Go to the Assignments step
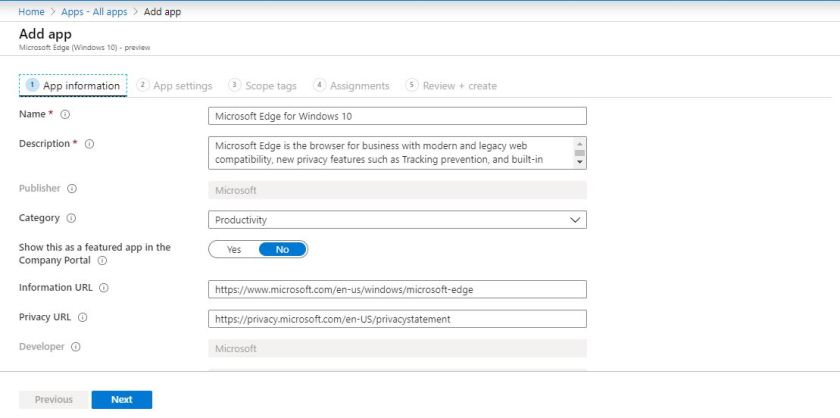Image resolution: width=840 pixels, height=418 pixels. pyautogui.click(x=351, y=86)
